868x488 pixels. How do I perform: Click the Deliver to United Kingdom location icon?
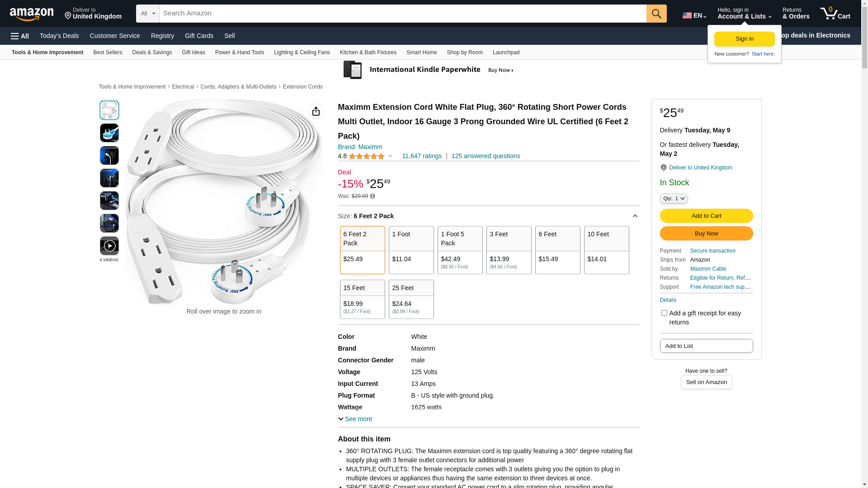[x=663, y=168]
